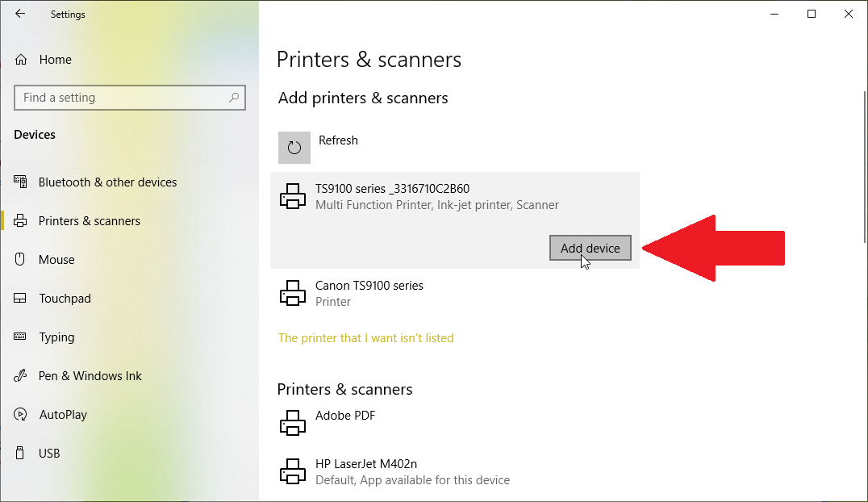Open the Home settings page
868x502 pixels.
click(56, 59)
